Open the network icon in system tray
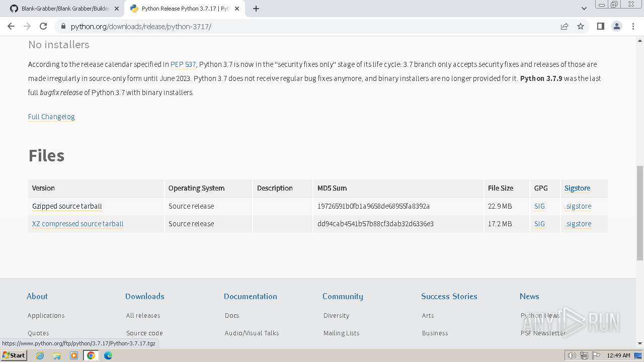 point(584,355)
